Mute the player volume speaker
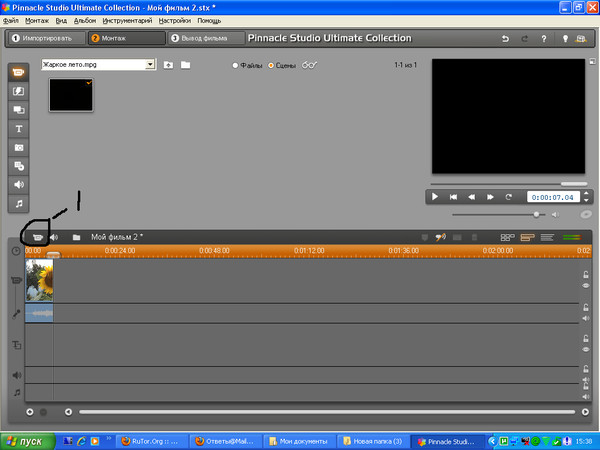 click(555, 215)
